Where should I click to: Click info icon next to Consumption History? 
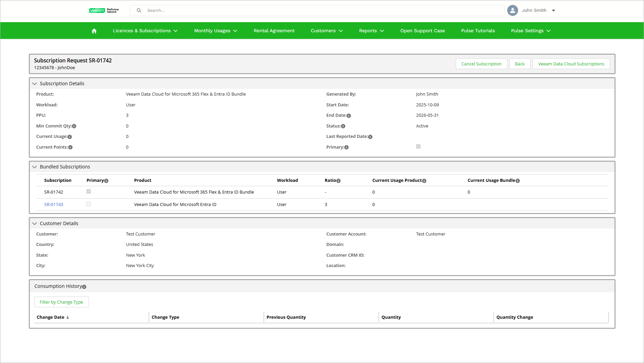[84, 287]
